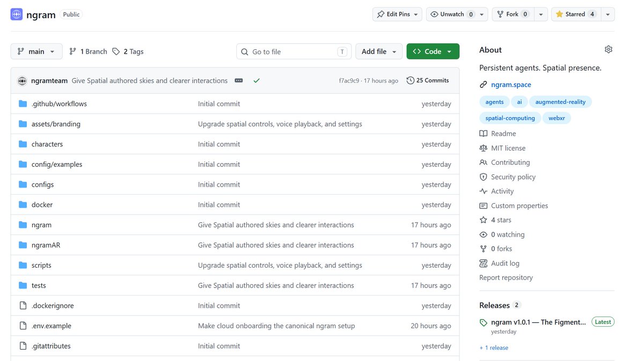Click the shield icon next to Security policy

click(x=484, y=177)
